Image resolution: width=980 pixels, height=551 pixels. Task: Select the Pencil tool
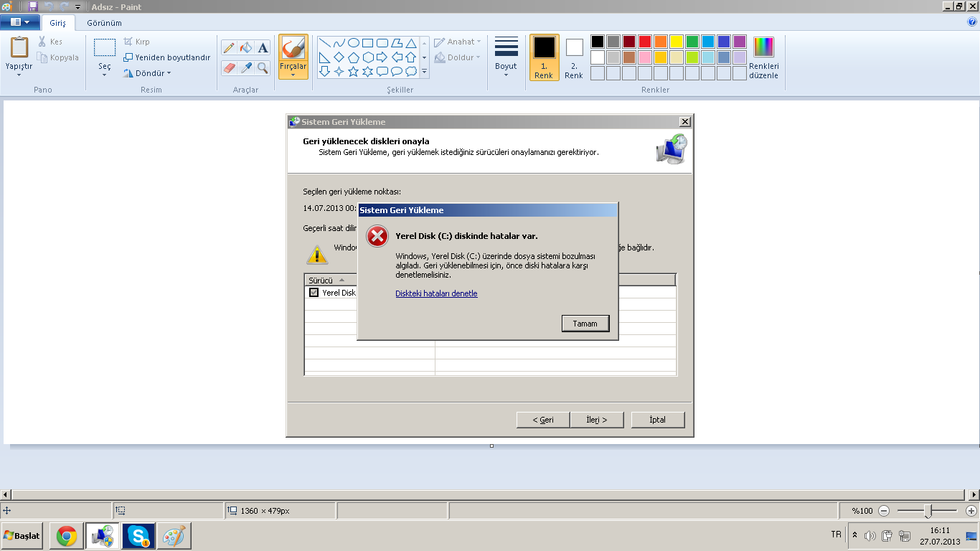(x=229, y=48)
